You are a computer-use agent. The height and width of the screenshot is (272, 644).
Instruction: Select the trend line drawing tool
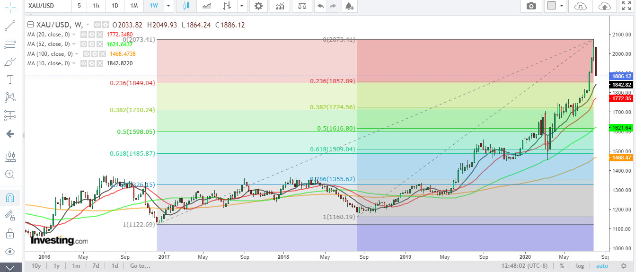click(x=9, y=26)
